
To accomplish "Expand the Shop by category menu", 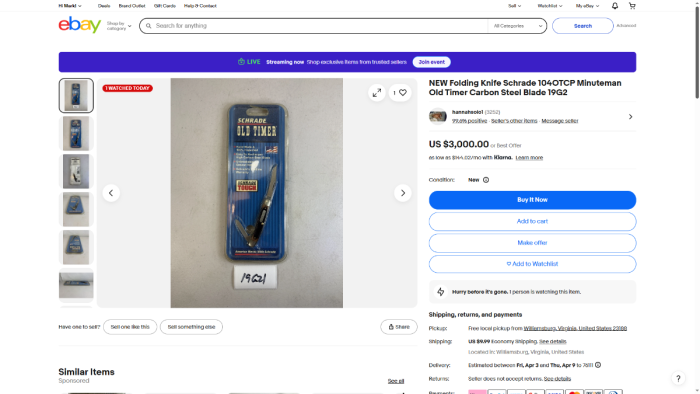I will [119, 26].
